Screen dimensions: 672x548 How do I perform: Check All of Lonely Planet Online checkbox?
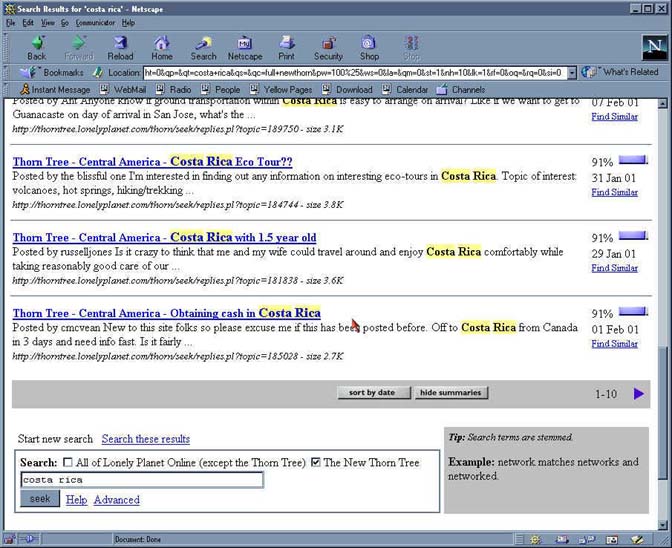point(68,462)
